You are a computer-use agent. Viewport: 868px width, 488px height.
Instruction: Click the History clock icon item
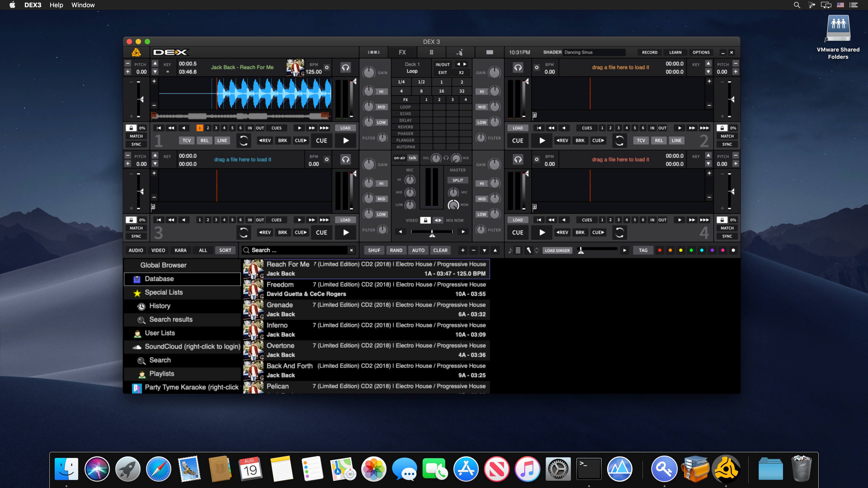point(142,306)
